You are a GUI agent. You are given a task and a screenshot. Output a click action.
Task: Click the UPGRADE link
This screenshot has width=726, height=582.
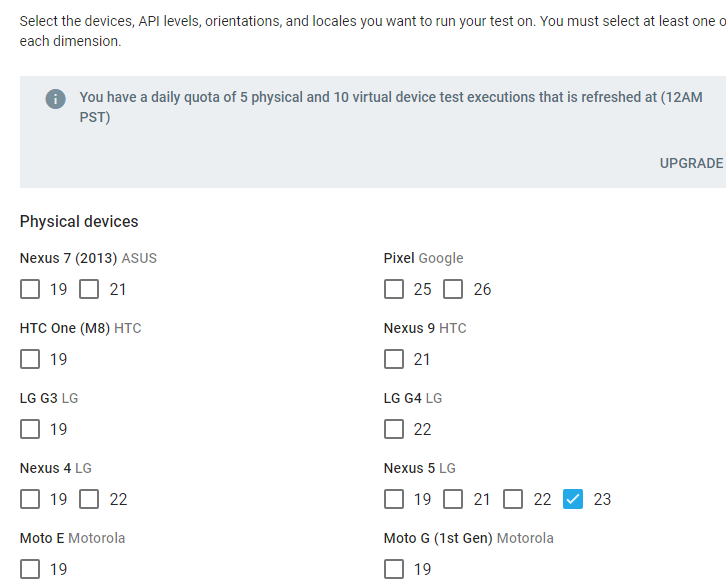click(691, 163)
